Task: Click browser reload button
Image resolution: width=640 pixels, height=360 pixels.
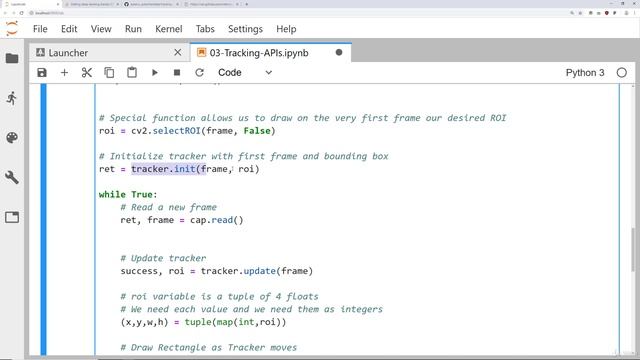Action: 22,13
